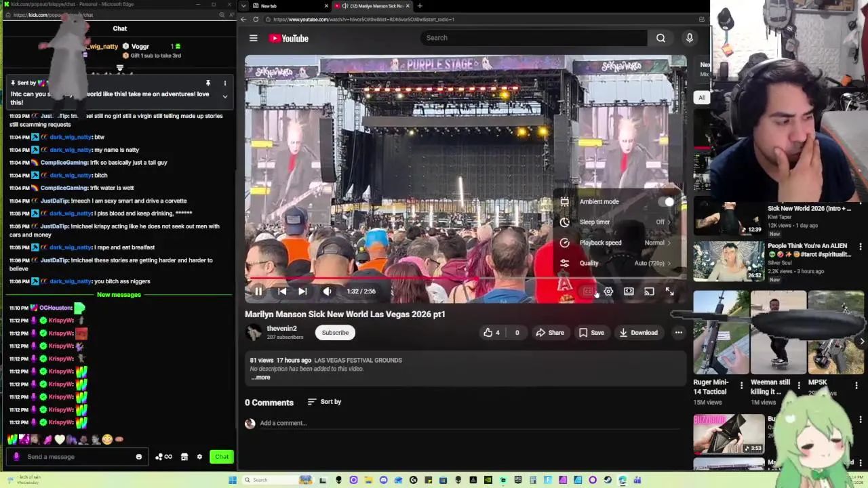Click the YouTube search input box
This screenshot has height=488, width=868.
point(534,38)
